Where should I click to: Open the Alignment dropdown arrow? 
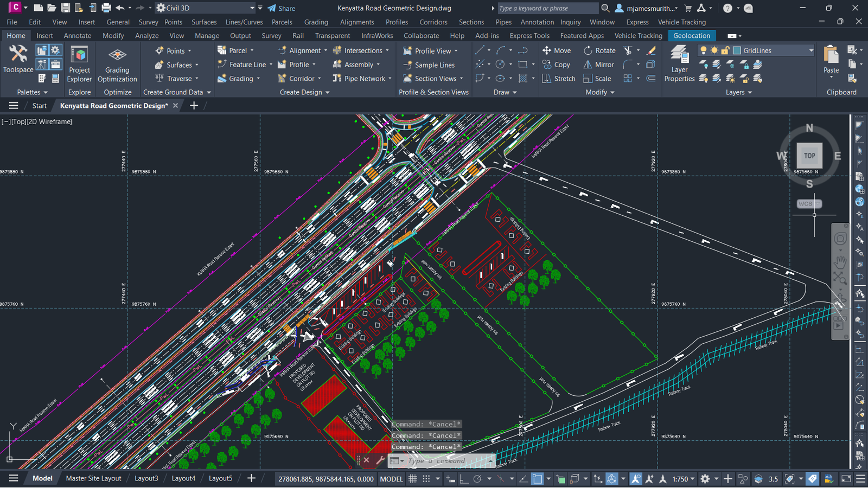pos(325,50)
